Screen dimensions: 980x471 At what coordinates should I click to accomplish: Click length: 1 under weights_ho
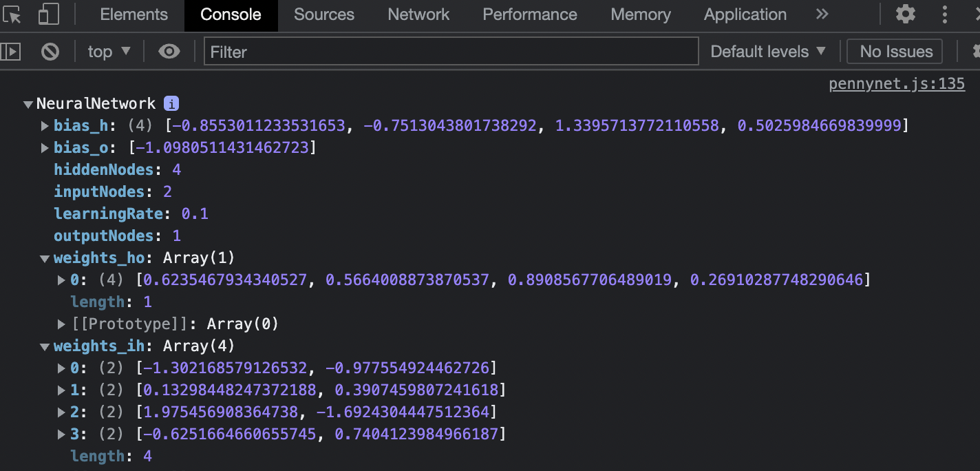point(111,302)
